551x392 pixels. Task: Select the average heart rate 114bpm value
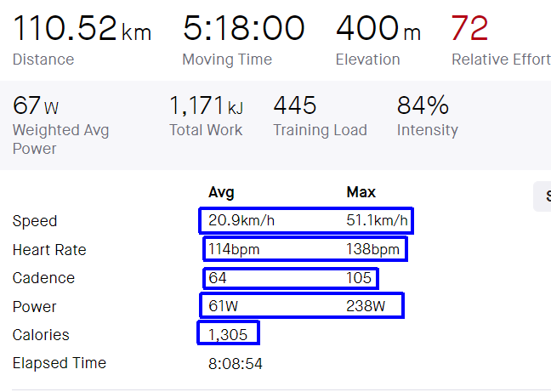(x=234, y=250)
